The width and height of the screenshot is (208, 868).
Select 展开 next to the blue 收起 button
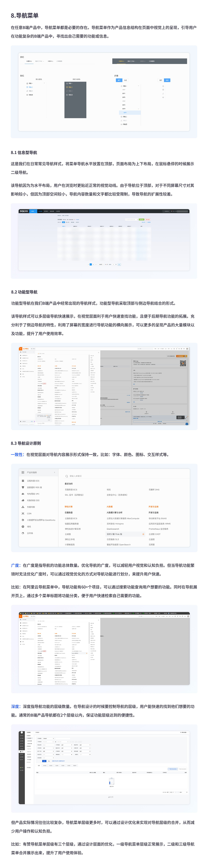click(161, 80)
